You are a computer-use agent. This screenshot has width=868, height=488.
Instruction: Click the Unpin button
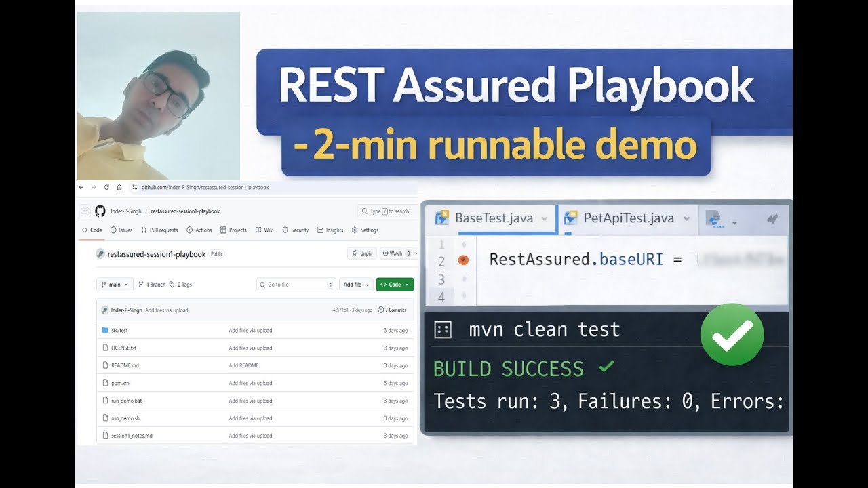click(x=362, y=253)
